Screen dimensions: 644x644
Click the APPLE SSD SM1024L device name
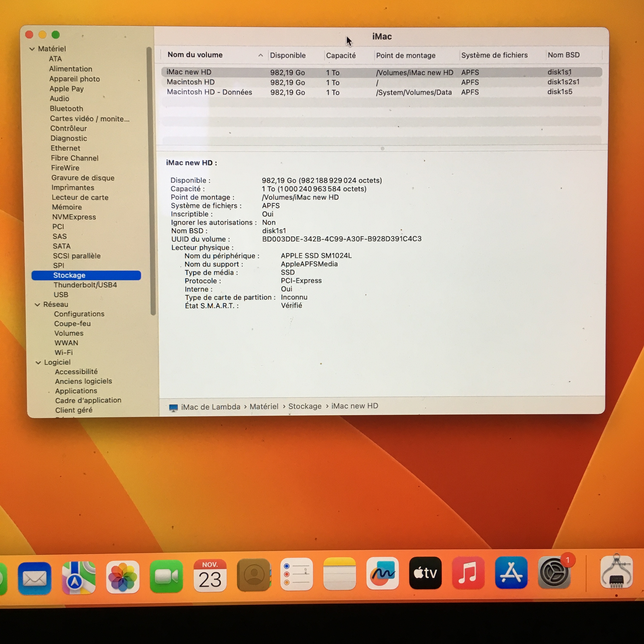[316, 256]
